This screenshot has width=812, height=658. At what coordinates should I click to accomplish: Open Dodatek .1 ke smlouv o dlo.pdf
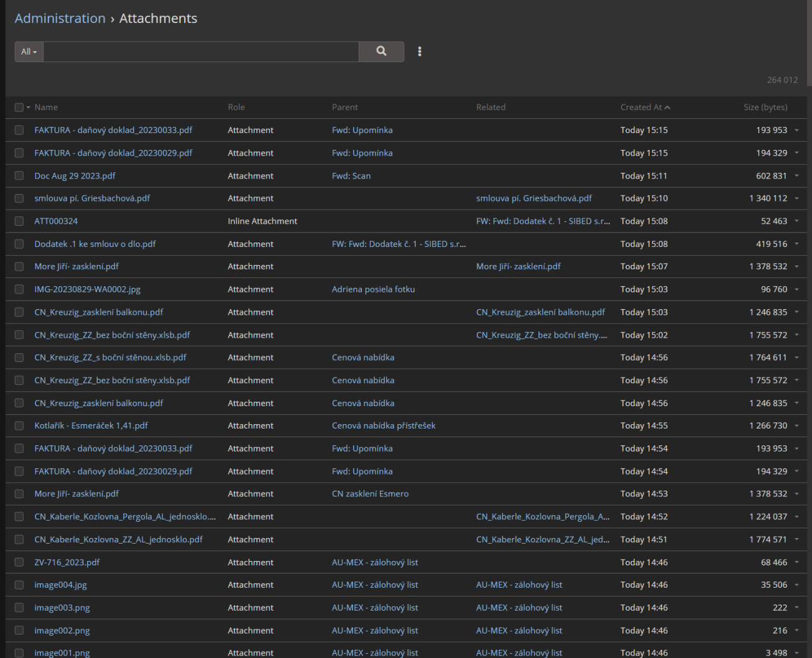click(x=95, y=244)
